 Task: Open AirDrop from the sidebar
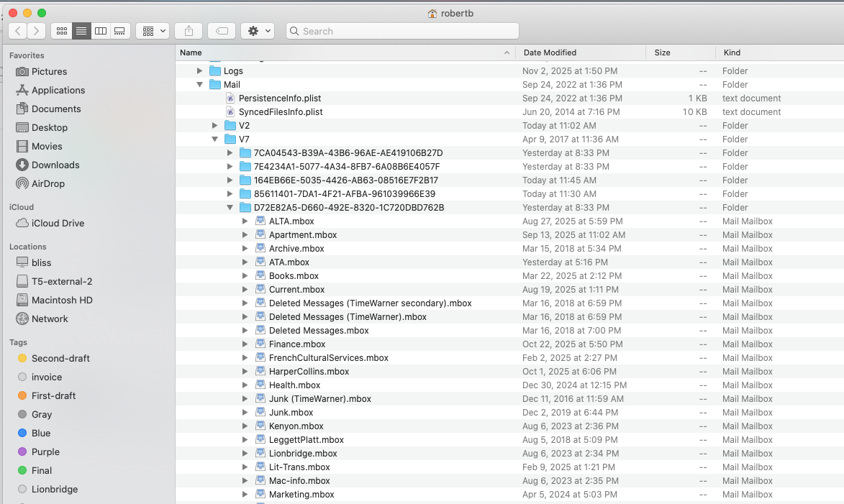coord(47,183)
